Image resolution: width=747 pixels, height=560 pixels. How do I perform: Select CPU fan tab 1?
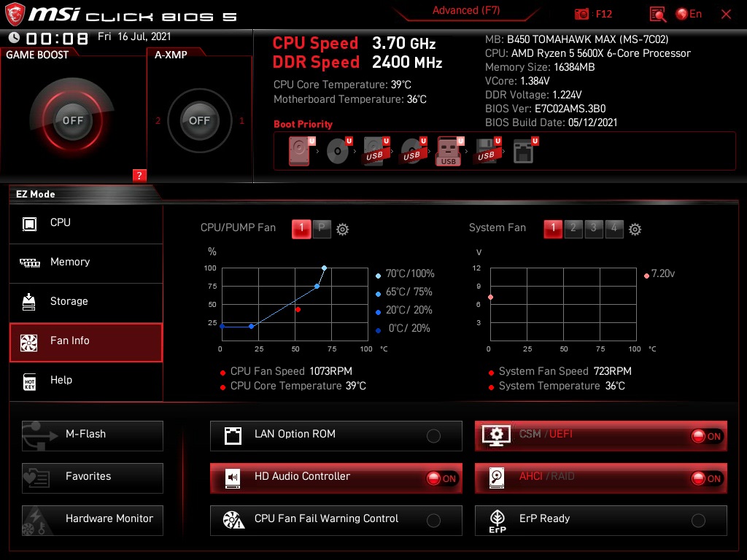pos(301,229)
